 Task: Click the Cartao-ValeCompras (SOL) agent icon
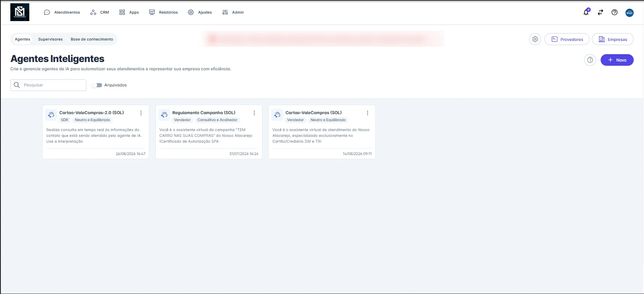coord(277,115)
